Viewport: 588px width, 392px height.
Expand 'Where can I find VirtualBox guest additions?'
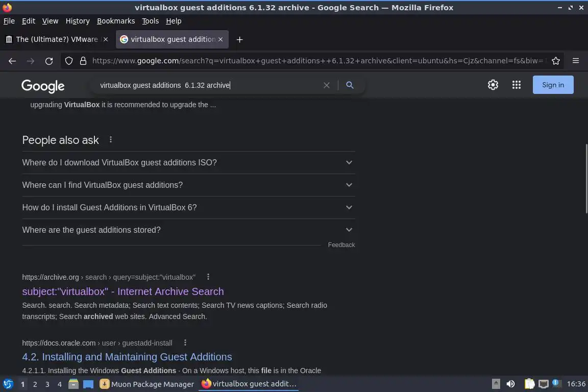coord(188,185)
